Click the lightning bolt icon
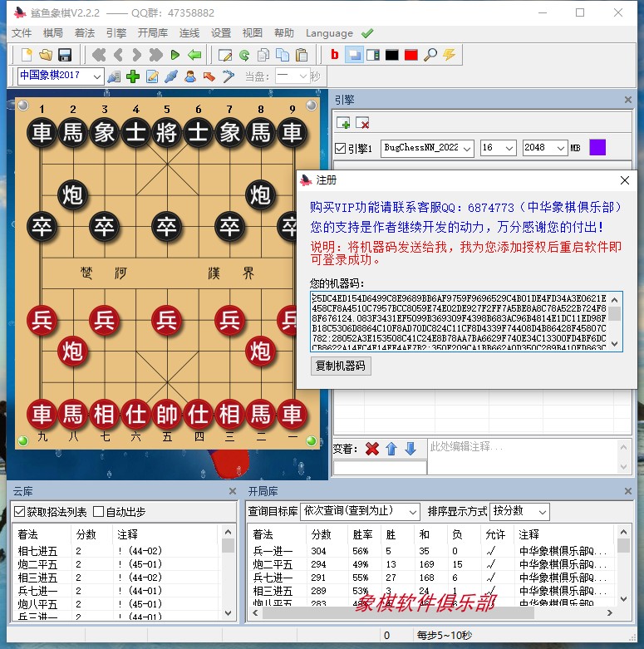 (449, 55)
